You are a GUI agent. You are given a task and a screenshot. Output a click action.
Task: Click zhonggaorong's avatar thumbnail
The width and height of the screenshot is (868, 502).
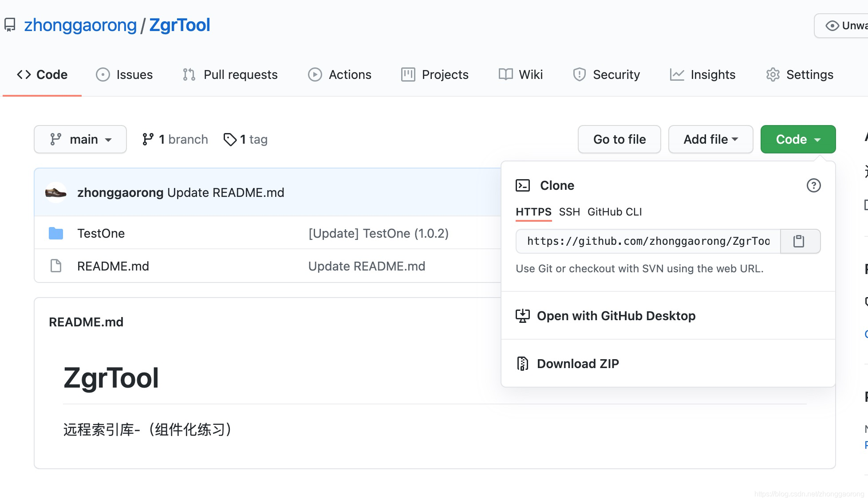click(x=56, y=192)
